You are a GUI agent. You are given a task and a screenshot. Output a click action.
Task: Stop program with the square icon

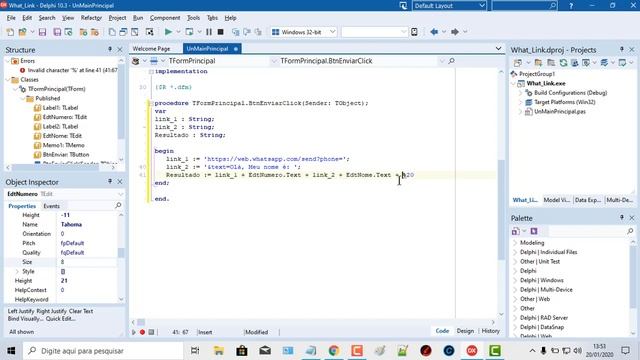coord(220,31)
